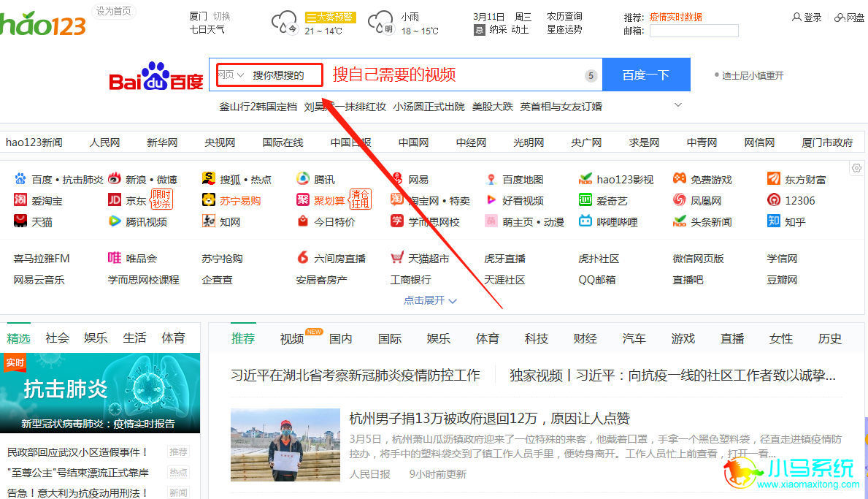The image size is (868, 499).
Task: Click the 六间房直播 icon
Action: (303, 257)
